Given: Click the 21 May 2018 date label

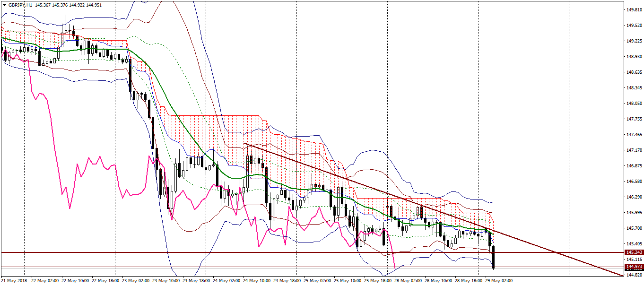Looking at the screenshot, I should pyautogui.click(x=13, y=281).
